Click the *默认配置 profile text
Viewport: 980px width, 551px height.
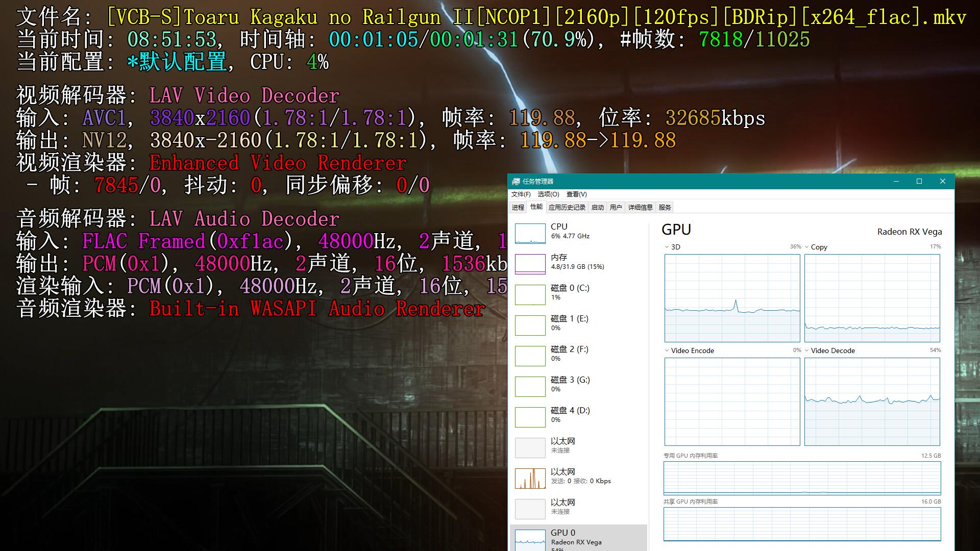177,62
